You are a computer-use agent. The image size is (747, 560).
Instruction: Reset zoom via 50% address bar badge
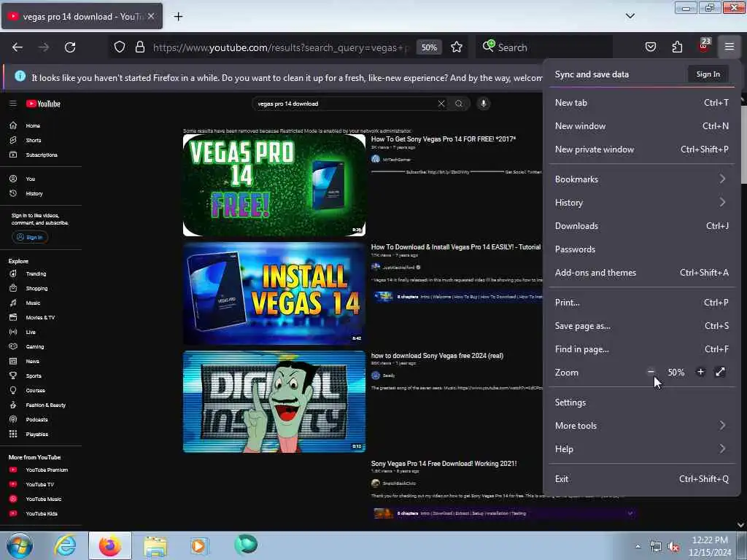point(429,47)
